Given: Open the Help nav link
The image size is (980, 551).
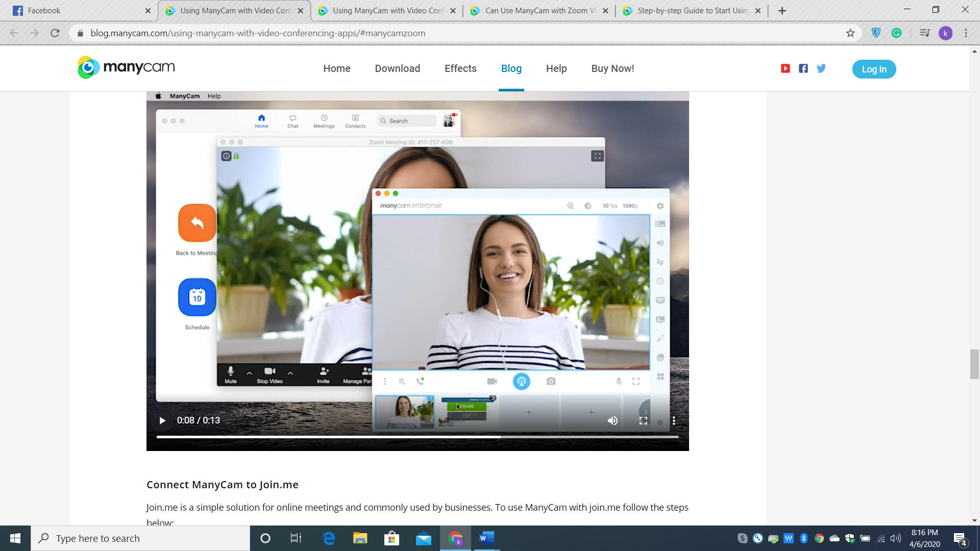Looking at the screenshot, I should (556, 68).
